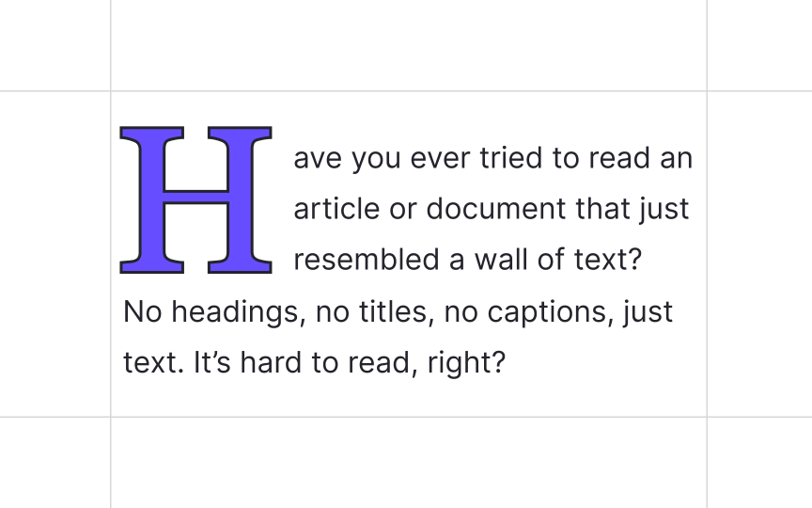Click the word "an" ending the first line
The height and width of the screenshot is (508, 812).
click(677, 159)
